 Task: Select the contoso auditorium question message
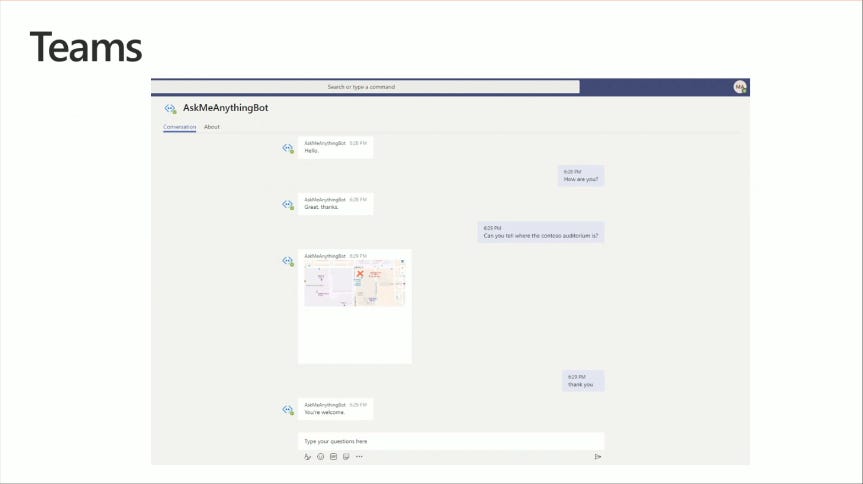click(540, 232)
